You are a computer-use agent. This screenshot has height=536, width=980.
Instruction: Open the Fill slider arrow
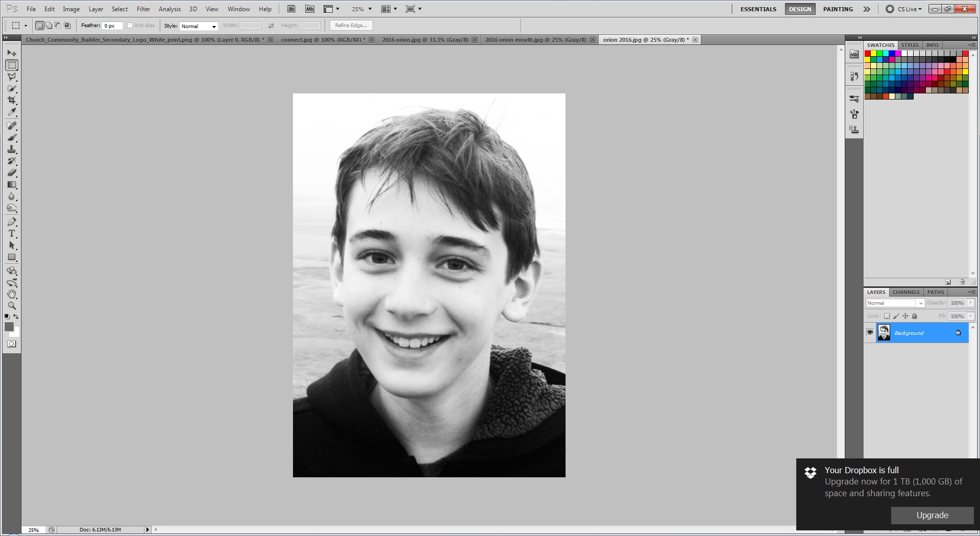coord(971,316)
